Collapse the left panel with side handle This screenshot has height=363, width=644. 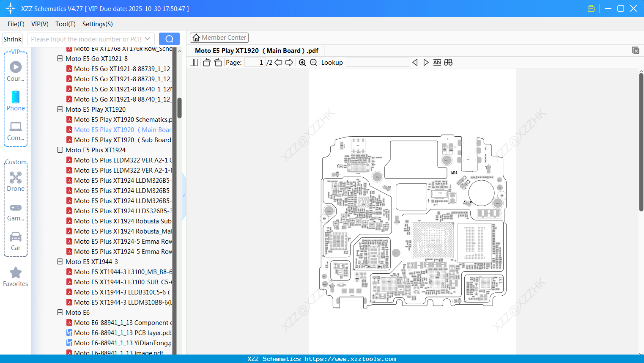click(x=184, y=196)
